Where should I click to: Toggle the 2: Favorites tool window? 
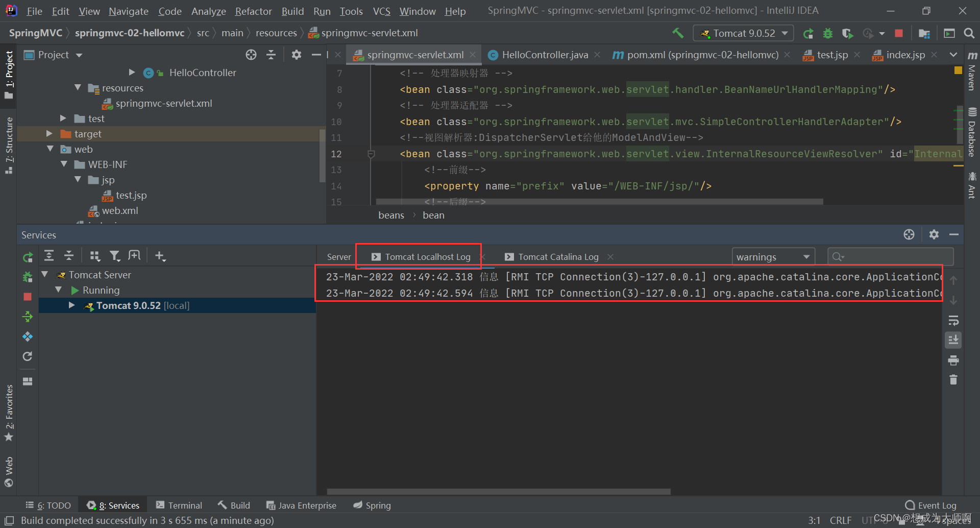click(x=9, y=413)
